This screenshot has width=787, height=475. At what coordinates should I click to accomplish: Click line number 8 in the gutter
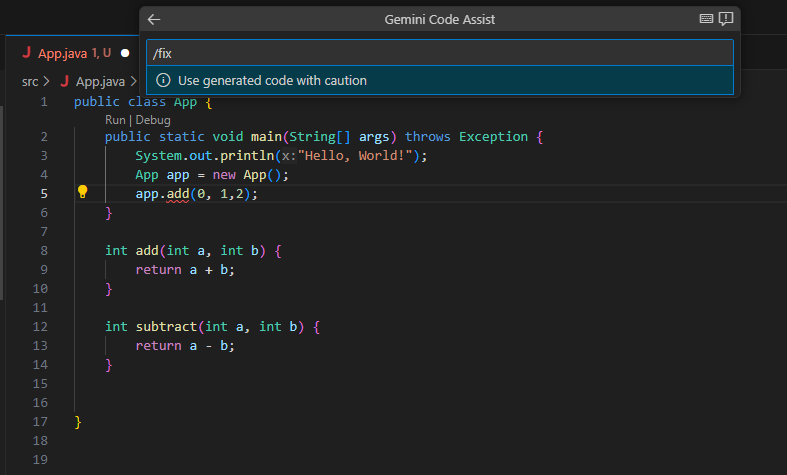tap(44, 251)
